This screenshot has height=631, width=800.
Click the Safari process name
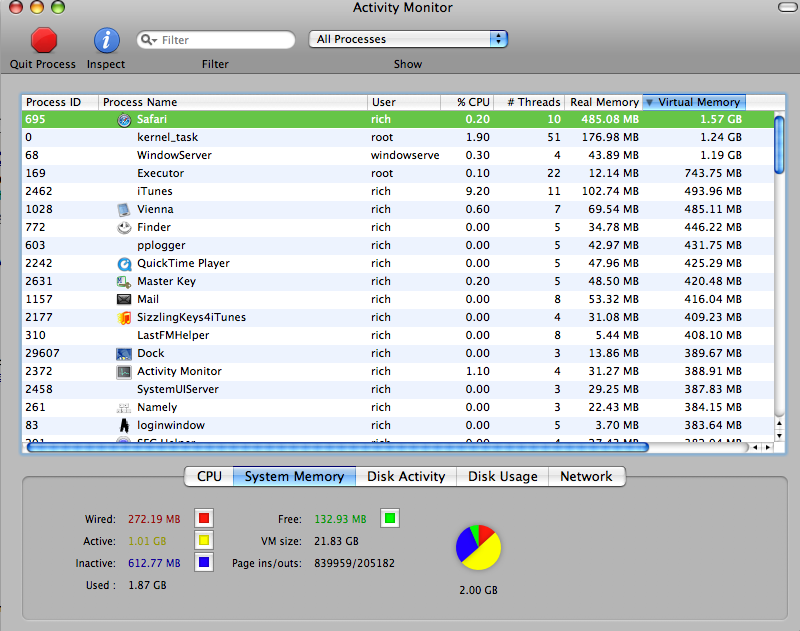(x=152, y=119)
